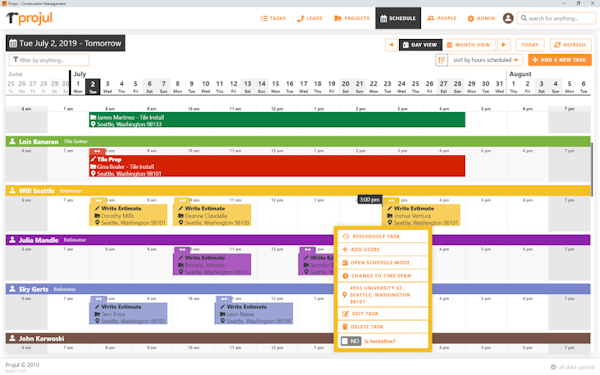
Task: Focus the filter by anything field
Action: 49,60
